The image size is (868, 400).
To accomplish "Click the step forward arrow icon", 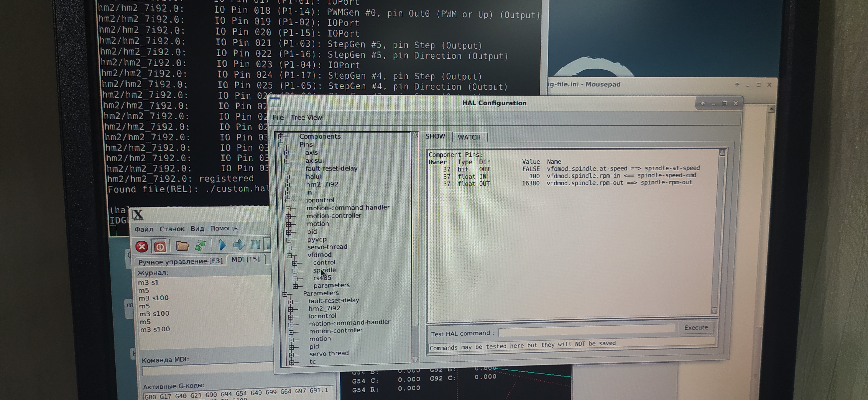I will coord(239,244).
